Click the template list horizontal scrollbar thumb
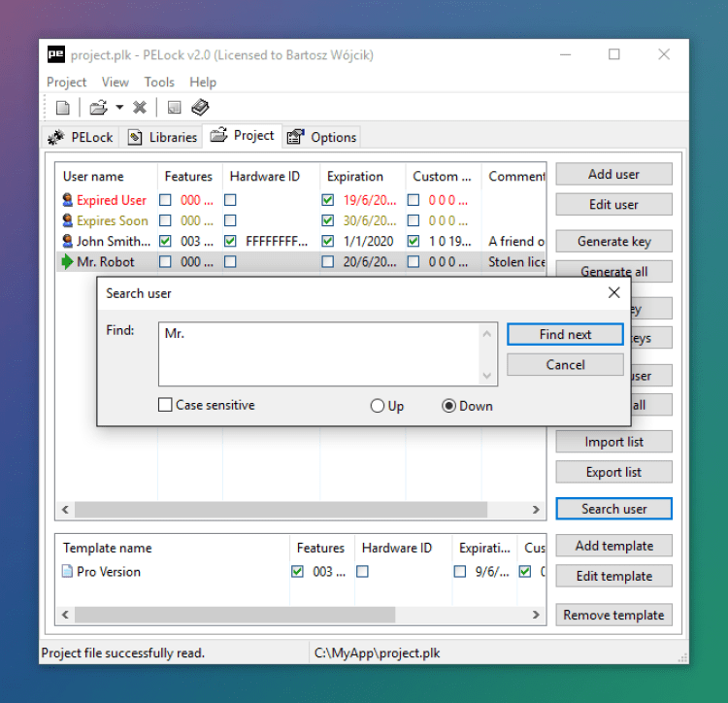Image resolution: width=728 pixels, height=703 pixels. (235, 615)
